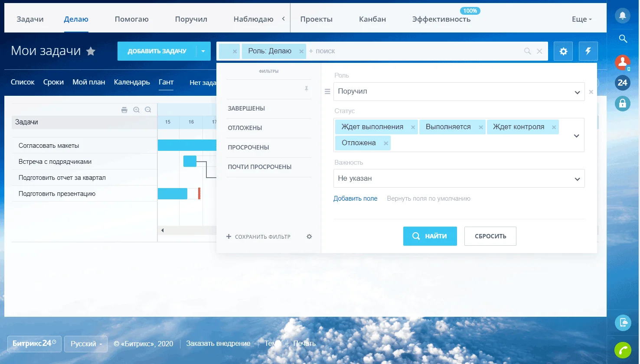Screen dimensions: 640x364
Task: Remove the 'Ждет выполнения' status tag
Action: 413,127
